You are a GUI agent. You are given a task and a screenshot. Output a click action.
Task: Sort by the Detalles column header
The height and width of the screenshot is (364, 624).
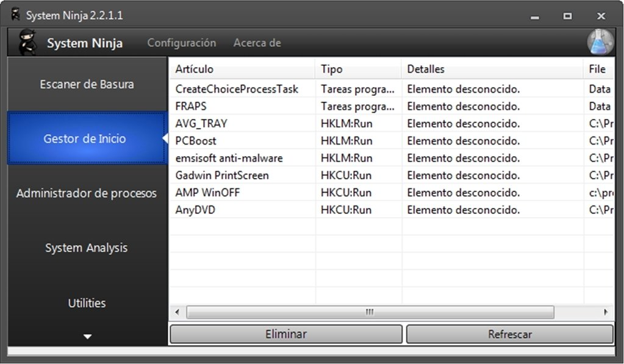492,69
